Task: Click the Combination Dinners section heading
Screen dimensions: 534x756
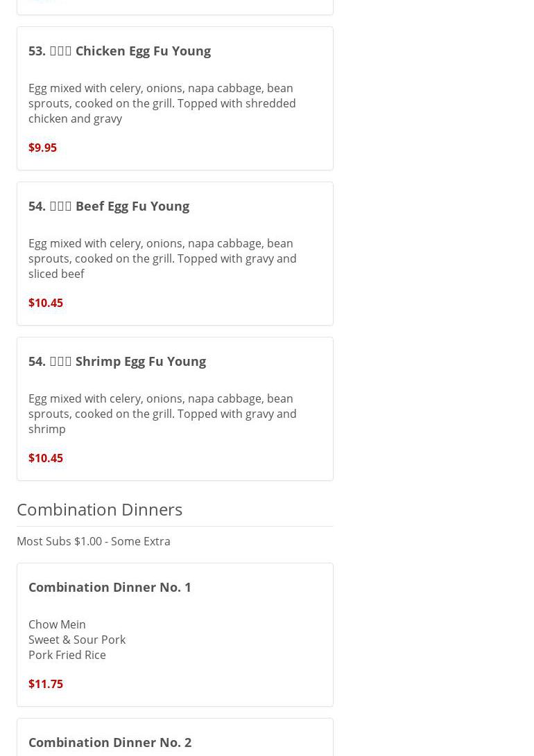Action: pyautogui.click(x=99, y=509)
